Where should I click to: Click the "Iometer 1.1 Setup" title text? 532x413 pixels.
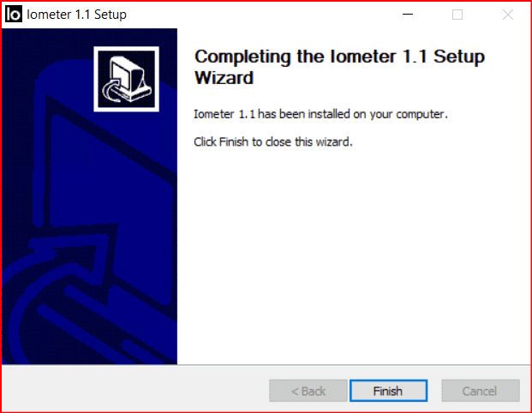(76, 15)
